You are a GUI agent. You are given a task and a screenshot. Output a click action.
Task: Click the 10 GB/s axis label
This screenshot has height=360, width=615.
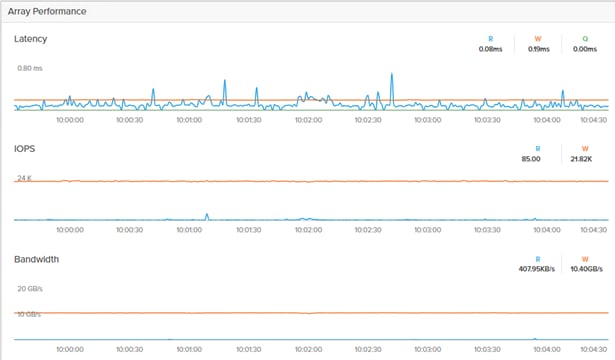(29, 315)
